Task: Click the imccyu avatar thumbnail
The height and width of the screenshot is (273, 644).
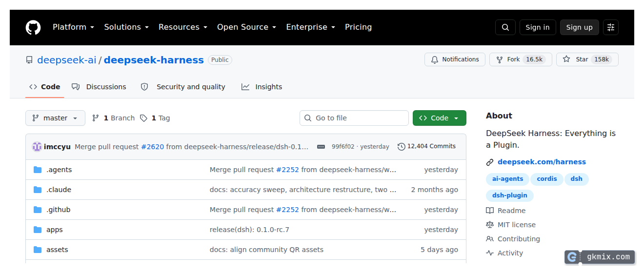Action: tap(37, 147)
